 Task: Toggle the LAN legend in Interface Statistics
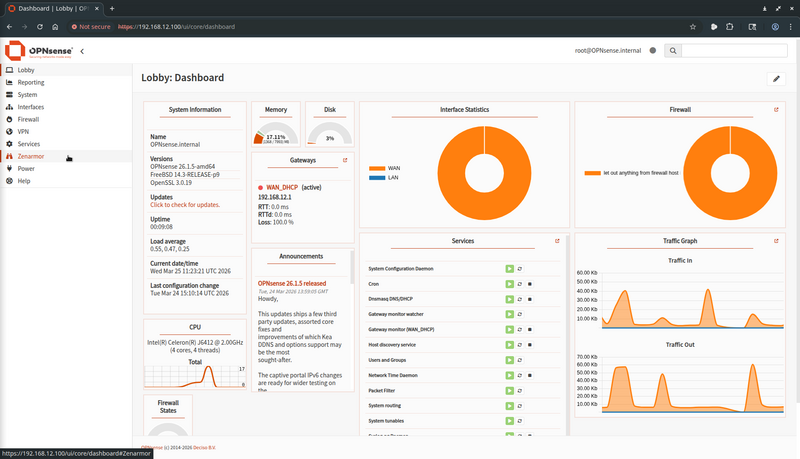(384, 177)
